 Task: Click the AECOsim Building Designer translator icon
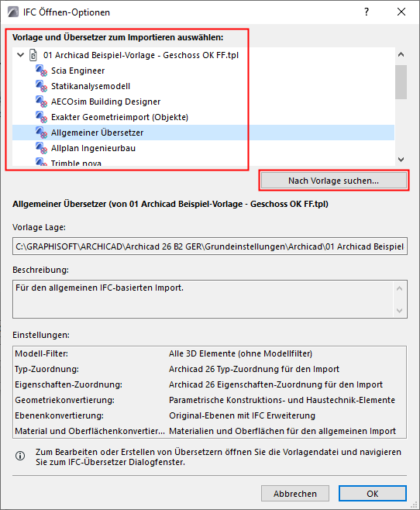(x=41, y=102)
